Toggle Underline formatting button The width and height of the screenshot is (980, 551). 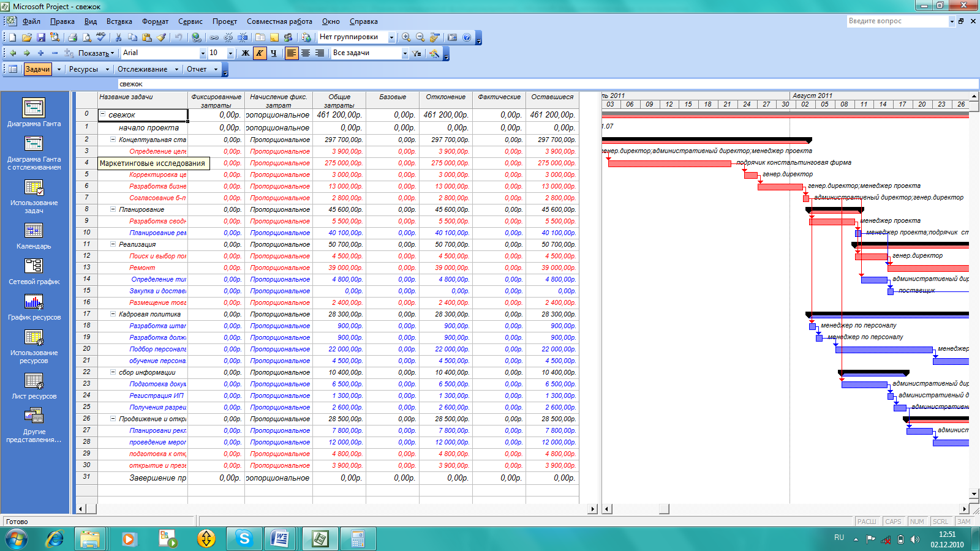(273, 53)
